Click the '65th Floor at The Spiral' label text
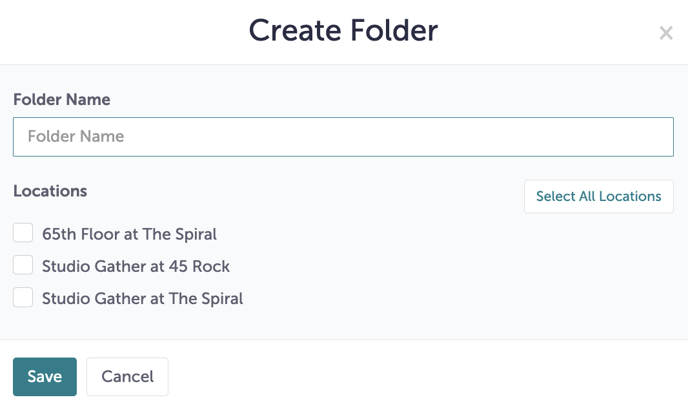This screenshot has width=688, height=411. 129,234
